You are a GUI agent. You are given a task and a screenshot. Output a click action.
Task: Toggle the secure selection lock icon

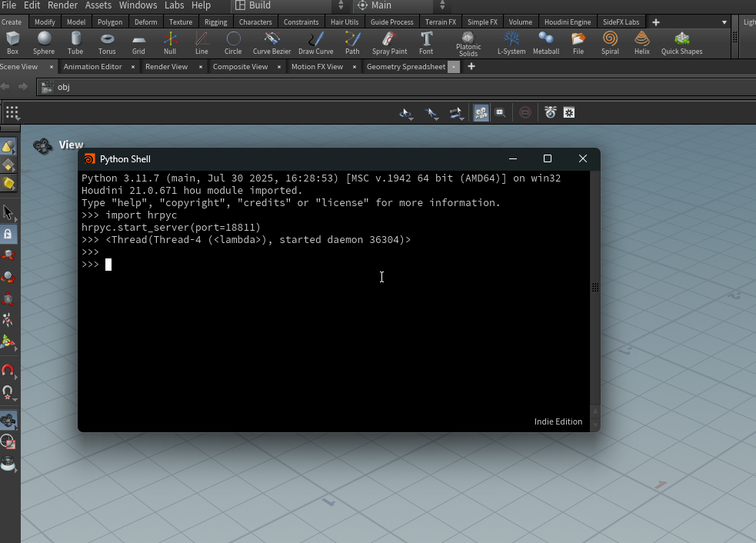[x=8, y=234]
